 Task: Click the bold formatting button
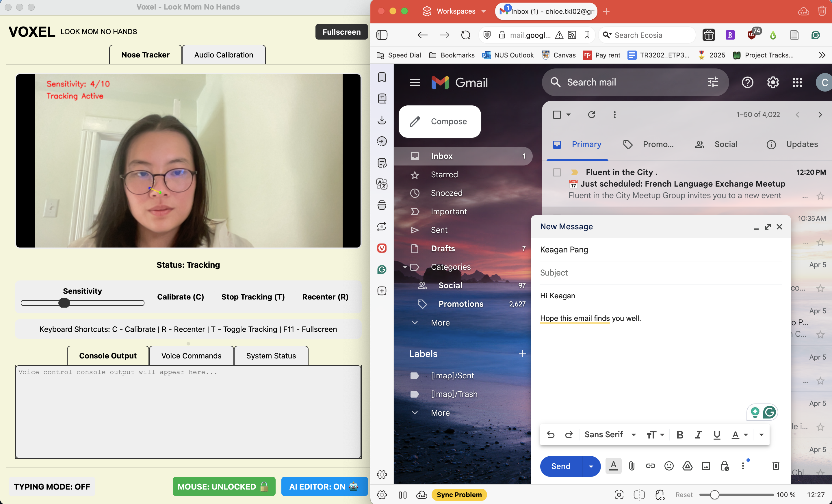[680, 435]
